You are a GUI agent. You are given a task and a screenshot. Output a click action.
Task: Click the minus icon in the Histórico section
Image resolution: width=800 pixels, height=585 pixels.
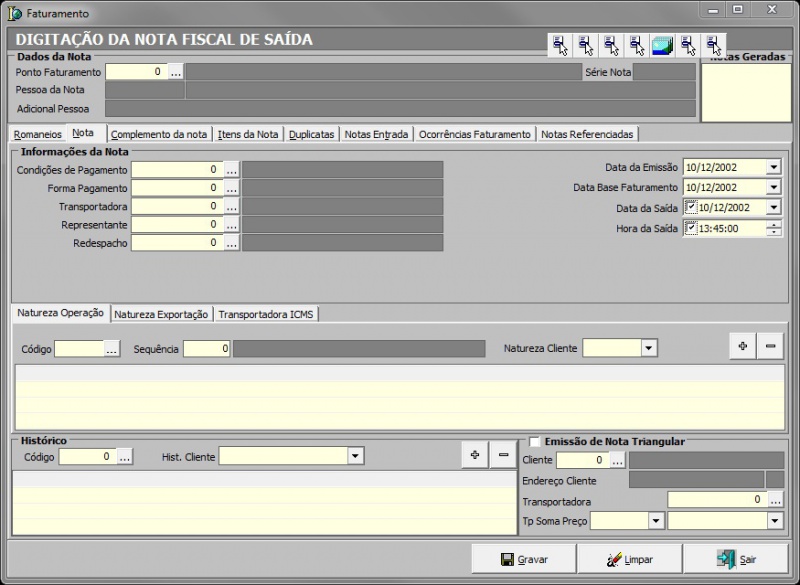click(x=503, y=456)
